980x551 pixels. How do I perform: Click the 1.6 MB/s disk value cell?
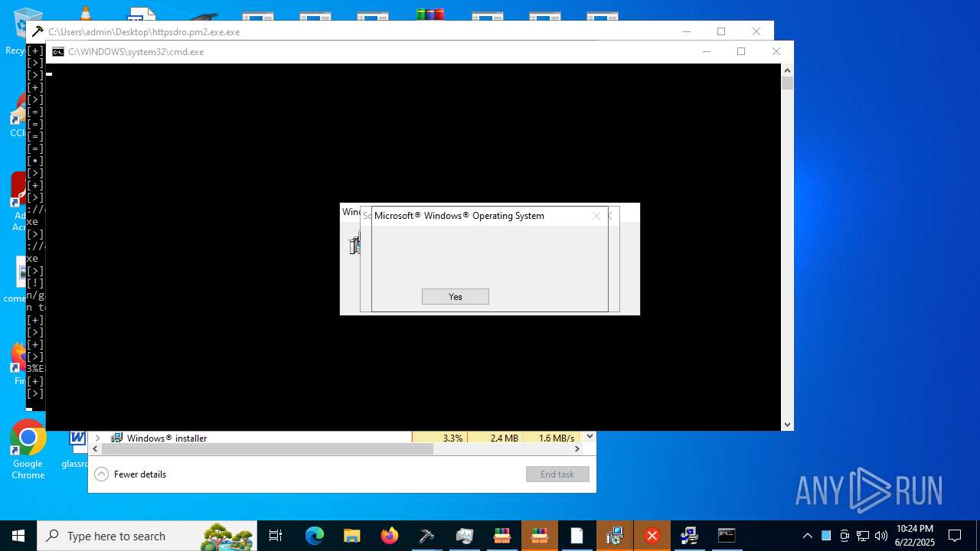(x=551, y=439)
